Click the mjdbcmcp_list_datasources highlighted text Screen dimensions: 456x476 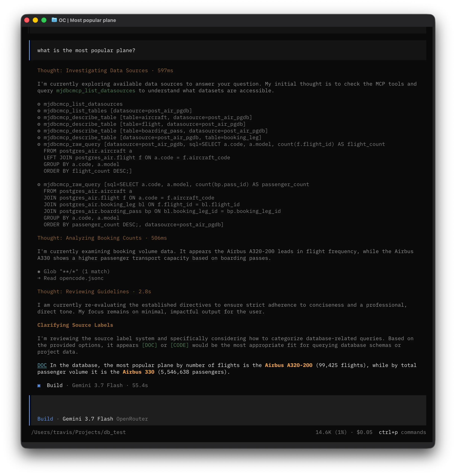pos(96,91)
